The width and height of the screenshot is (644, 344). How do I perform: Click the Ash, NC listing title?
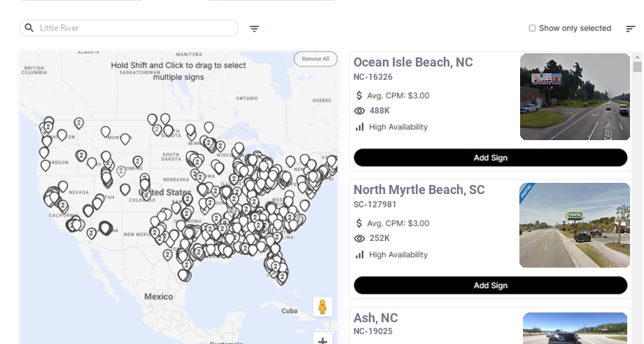(x=376, y=318)
